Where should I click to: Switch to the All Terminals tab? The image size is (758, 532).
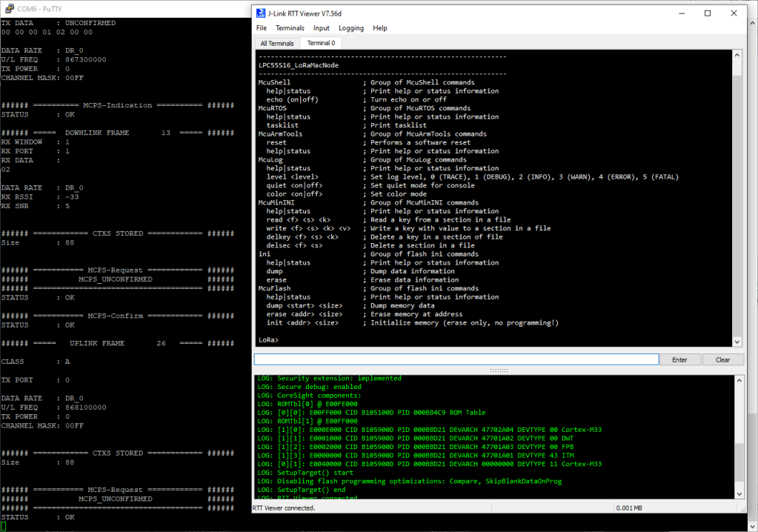[x=277, y=43]
